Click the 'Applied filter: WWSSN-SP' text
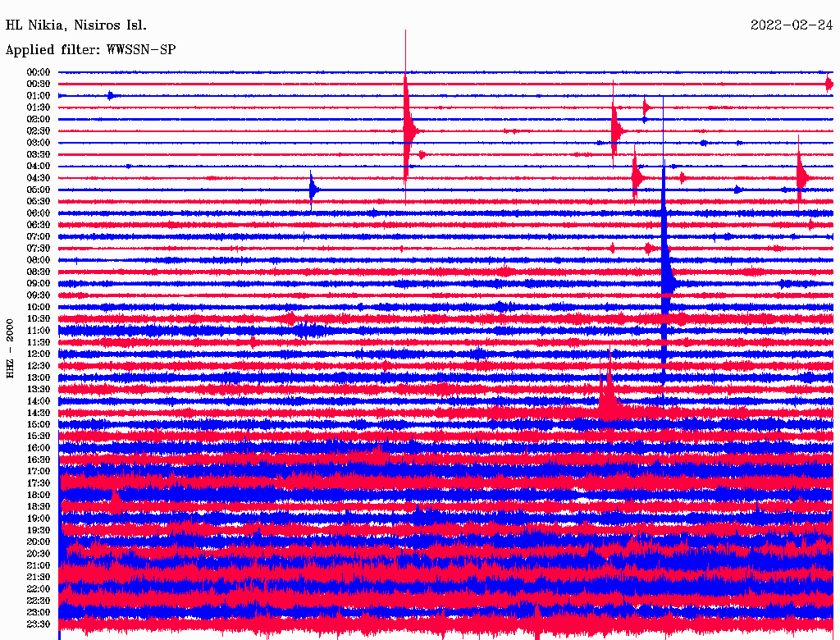Image resolution: width=840 pixels, height=640 pixels. [90, 50]
